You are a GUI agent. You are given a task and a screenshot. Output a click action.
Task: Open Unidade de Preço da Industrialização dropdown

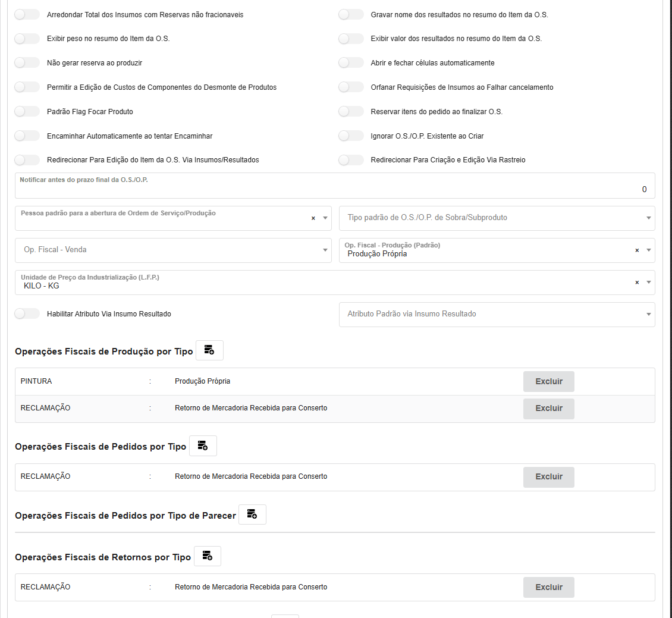click(x=649, y=283)
